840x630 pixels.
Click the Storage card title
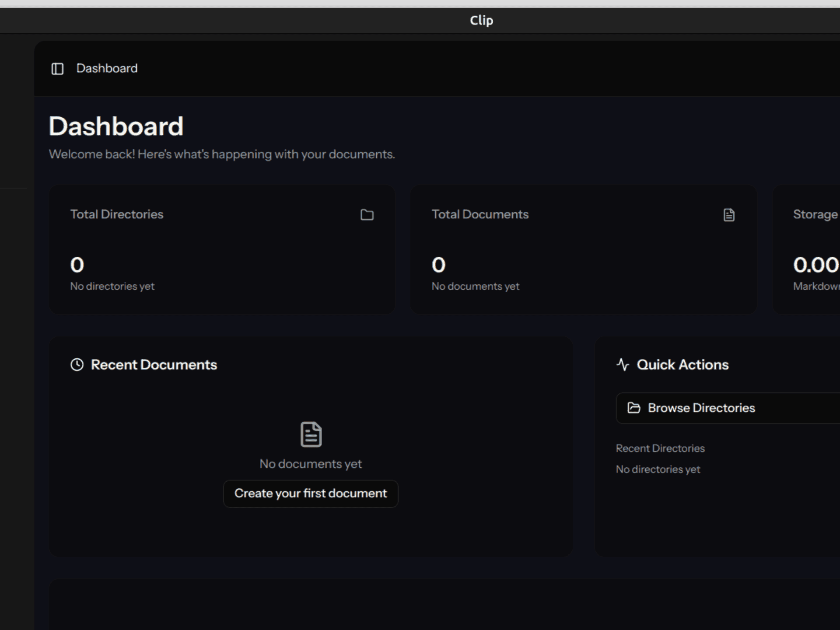click(x=815, y=214)
